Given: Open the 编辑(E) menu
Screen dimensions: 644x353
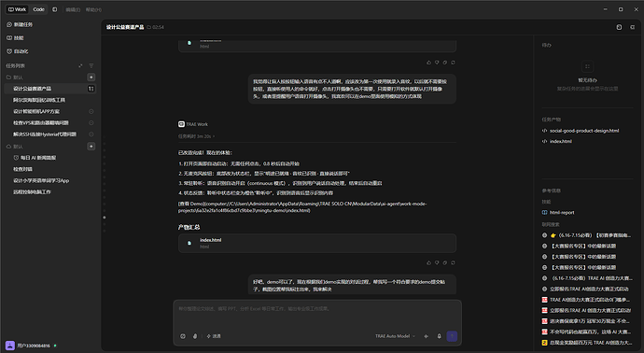Looking at the screenshot, I should coord(73,10).
